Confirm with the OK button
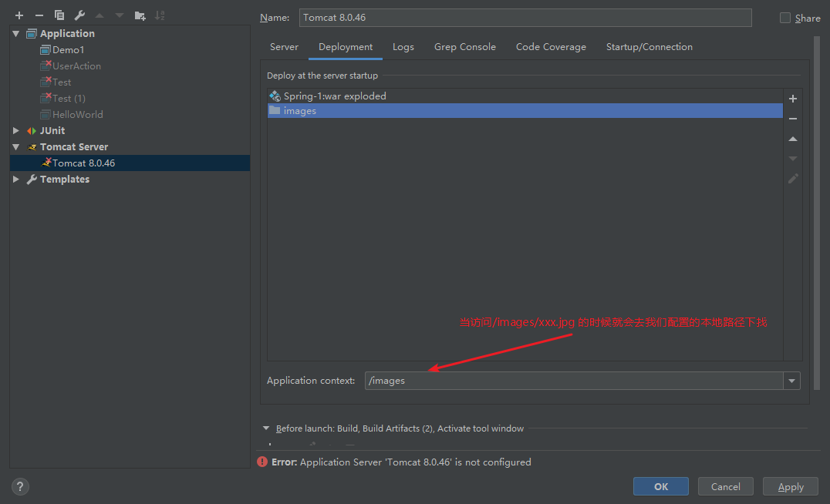830x504 pixels. pyautogui.click(x=660, y=486)
